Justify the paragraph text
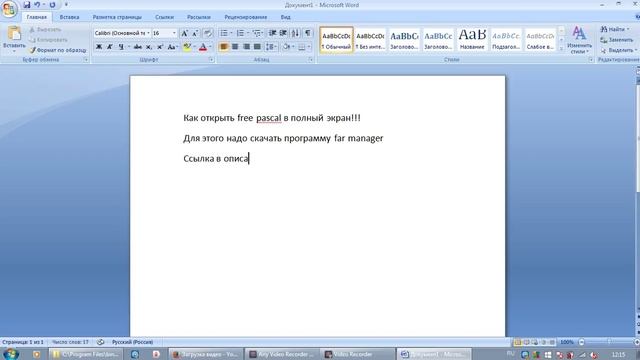The width and height of the screenshot is (640, 360). pos(257,47)
